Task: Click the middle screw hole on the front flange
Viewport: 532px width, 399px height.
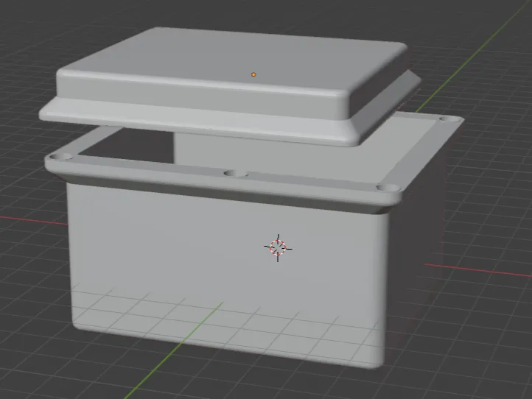Action: (x=236, y=174)
